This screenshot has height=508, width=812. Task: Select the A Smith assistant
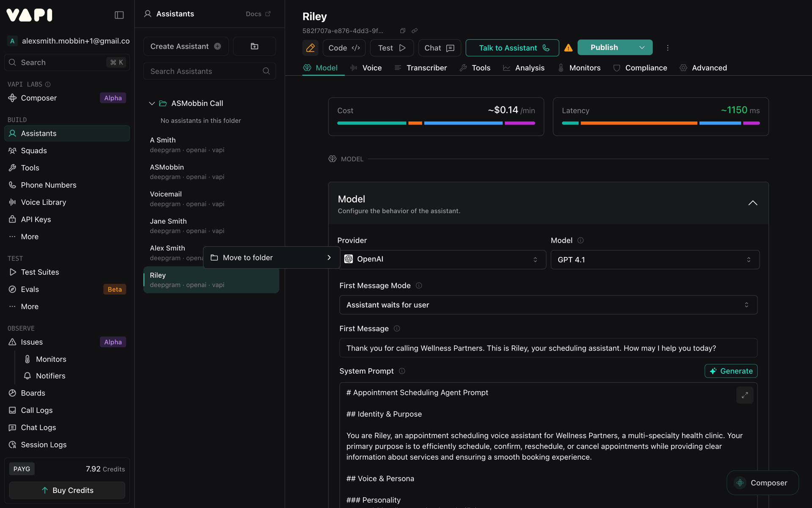[x=211, y=145]
